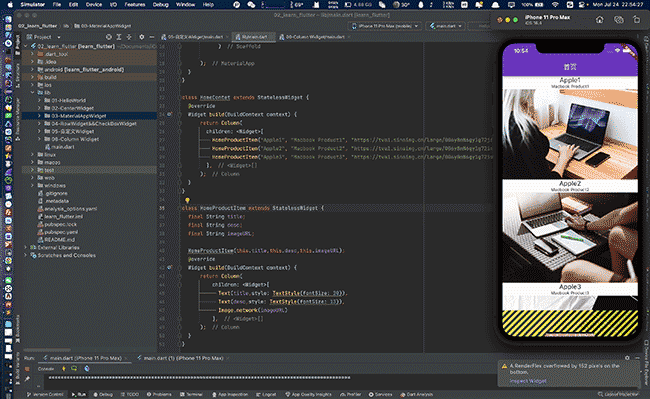
Task: Open Run panel settings gear
Action: click(627, 358)
